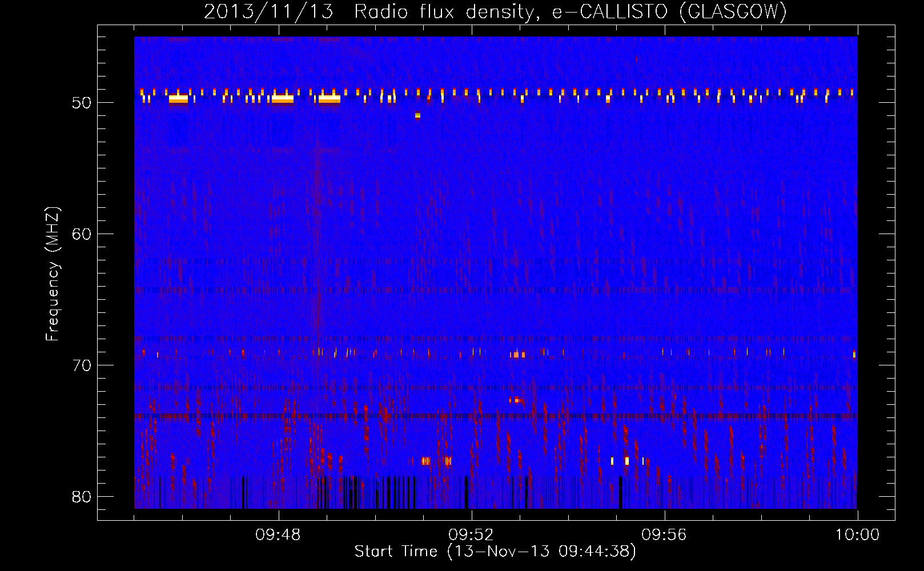The image size is (924, 571).
Task: Click the '50' frequency tick label
Action: coord(82,103)
